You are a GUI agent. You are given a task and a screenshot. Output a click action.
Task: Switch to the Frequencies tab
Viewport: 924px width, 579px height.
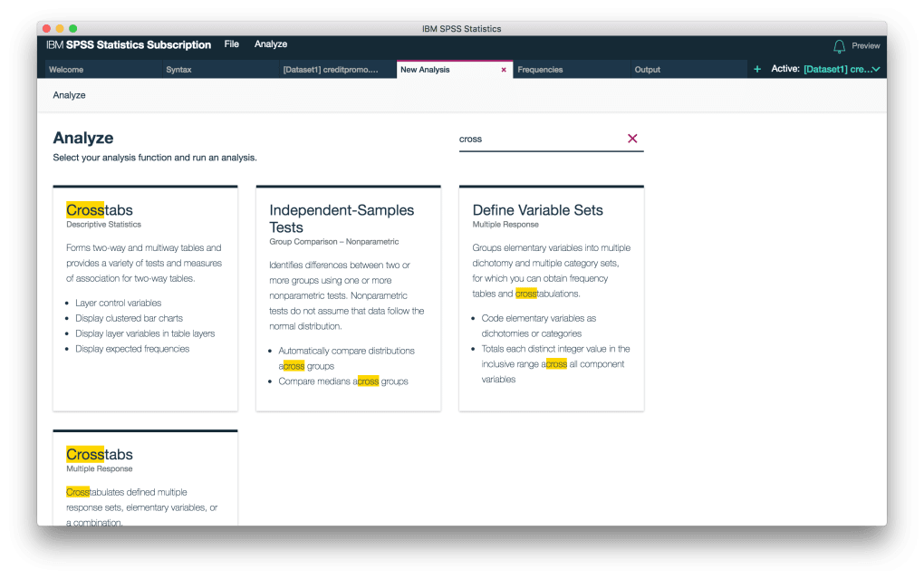tap(572, 70)
